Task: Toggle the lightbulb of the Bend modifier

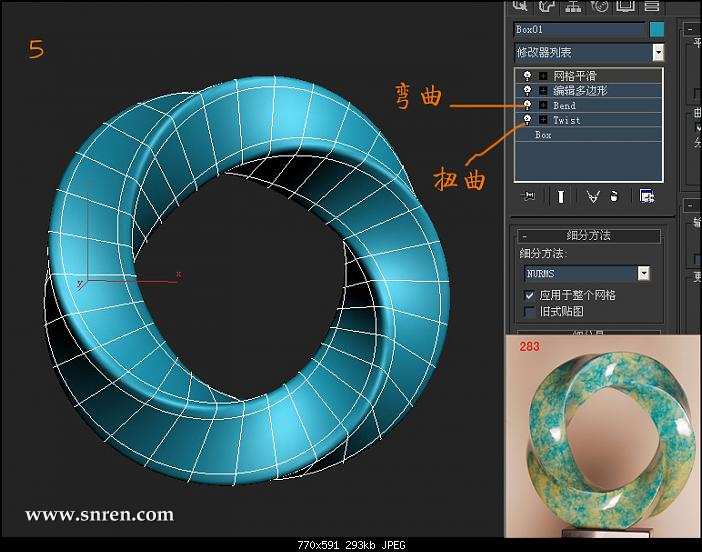Action: [527, 105]
